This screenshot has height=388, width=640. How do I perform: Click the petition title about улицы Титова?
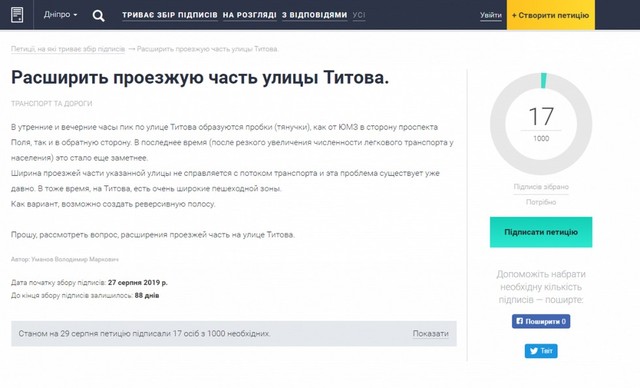(x=200, y=77)
